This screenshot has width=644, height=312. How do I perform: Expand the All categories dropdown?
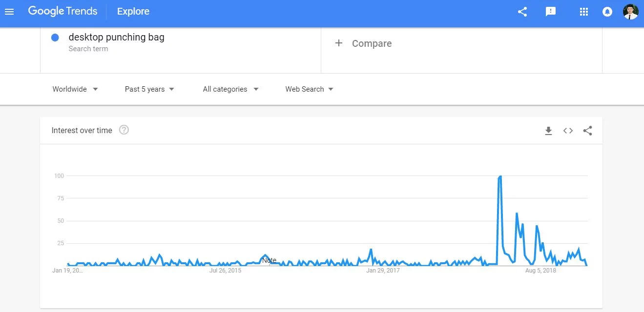coord(230,89)
